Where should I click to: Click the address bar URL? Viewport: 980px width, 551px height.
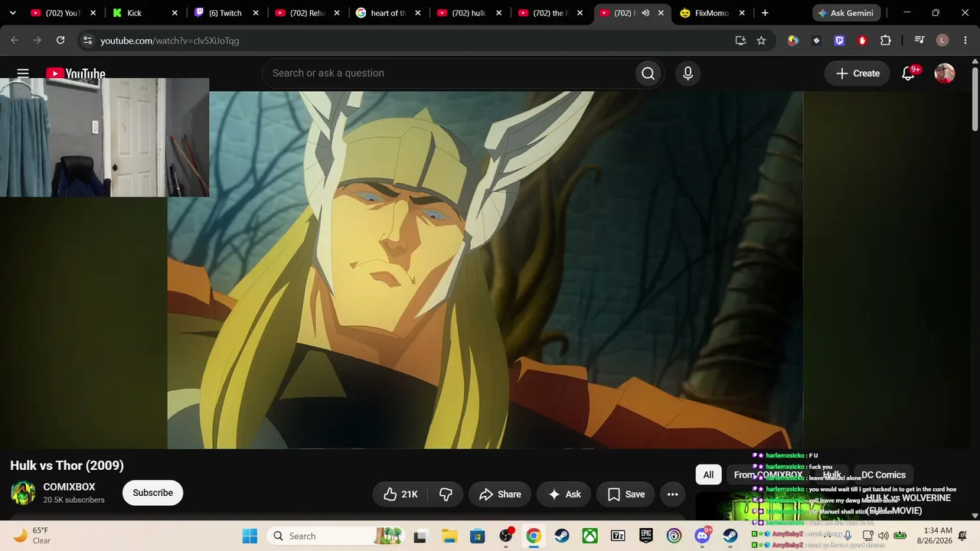point(169,41)
